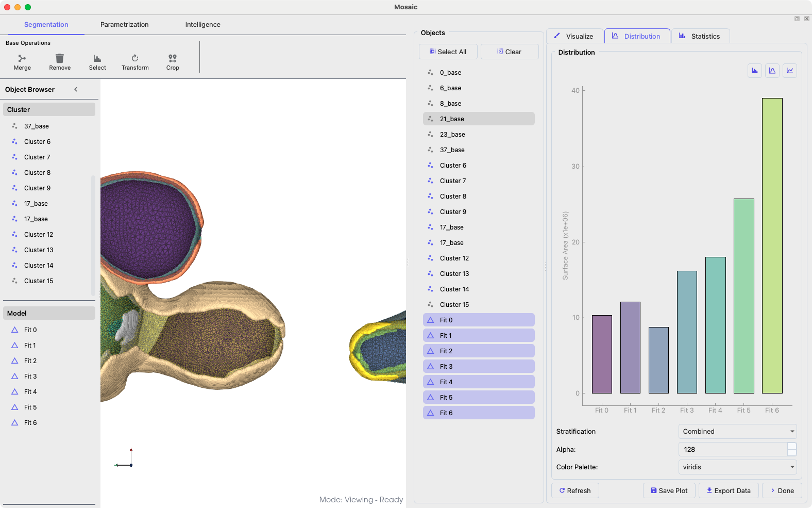The height and width of the screenshot is (508, 812).
Task: Click Fit 5 in the Objects panel
Action: coord(479,398)
